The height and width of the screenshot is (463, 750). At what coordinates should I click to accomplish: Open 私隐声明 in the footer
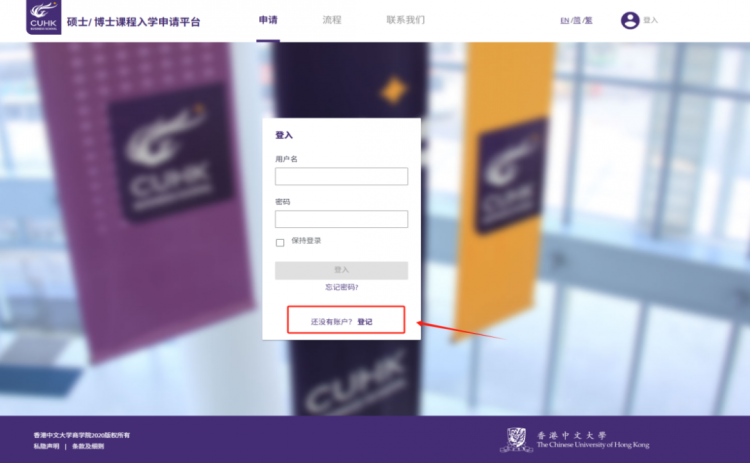pos(46,446)
